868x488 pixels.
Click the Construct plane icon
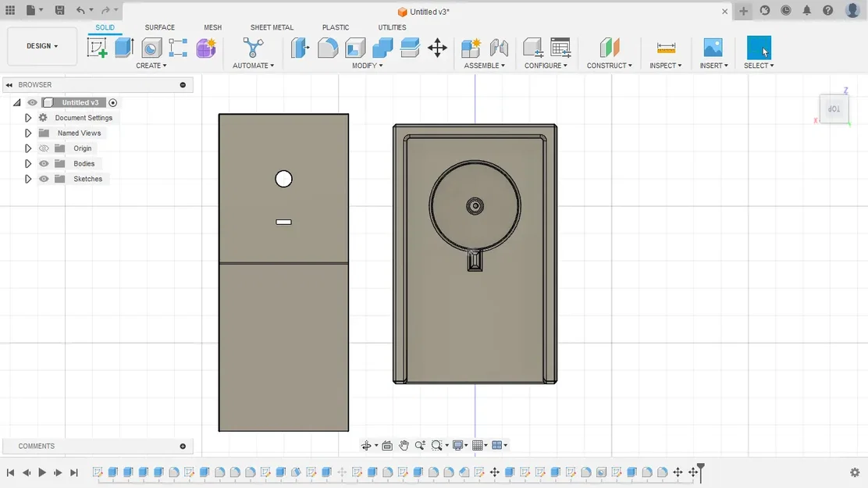(x=610, y=48)
